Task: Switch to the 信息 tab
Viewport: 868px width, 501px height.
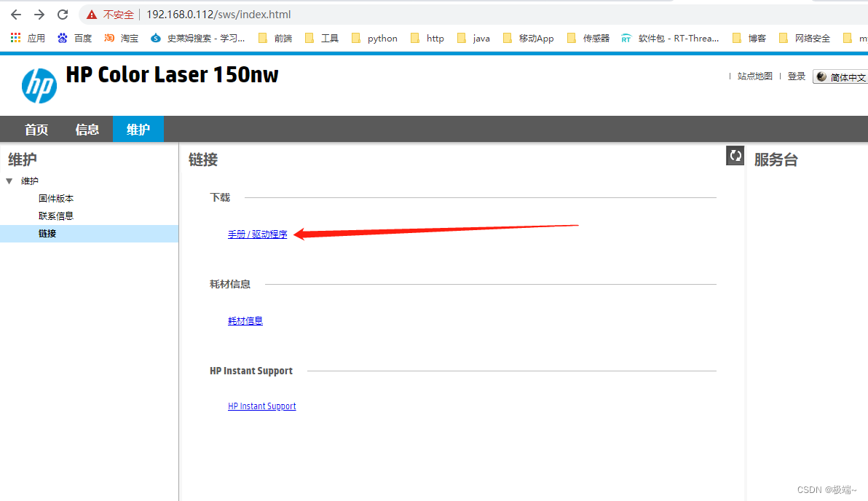Action: (87, 130)
